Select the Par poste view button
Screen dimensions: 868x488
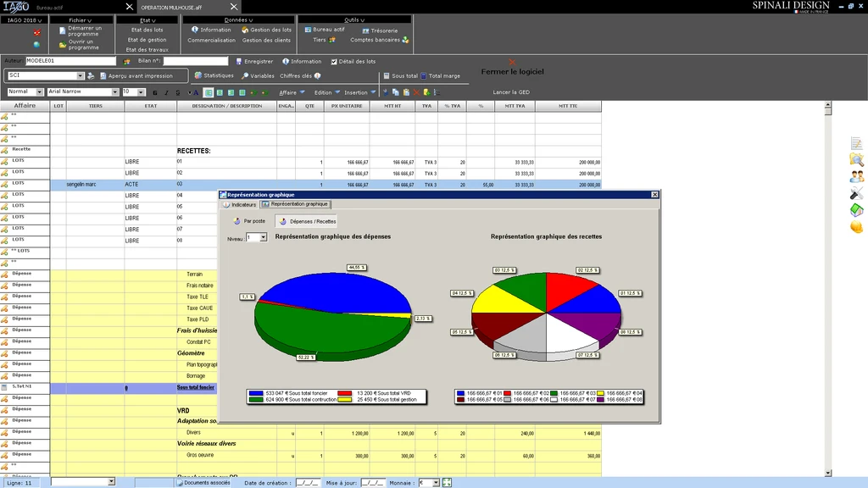click(249, 221)
